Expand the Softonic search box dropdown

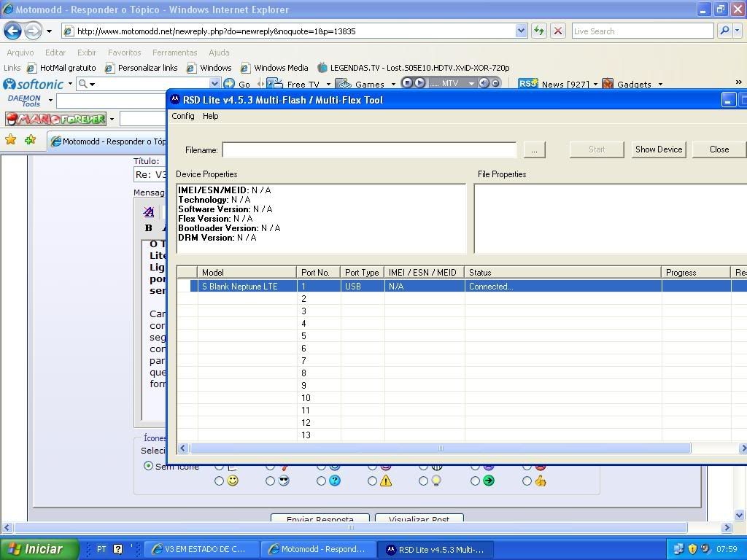point(214,84)
